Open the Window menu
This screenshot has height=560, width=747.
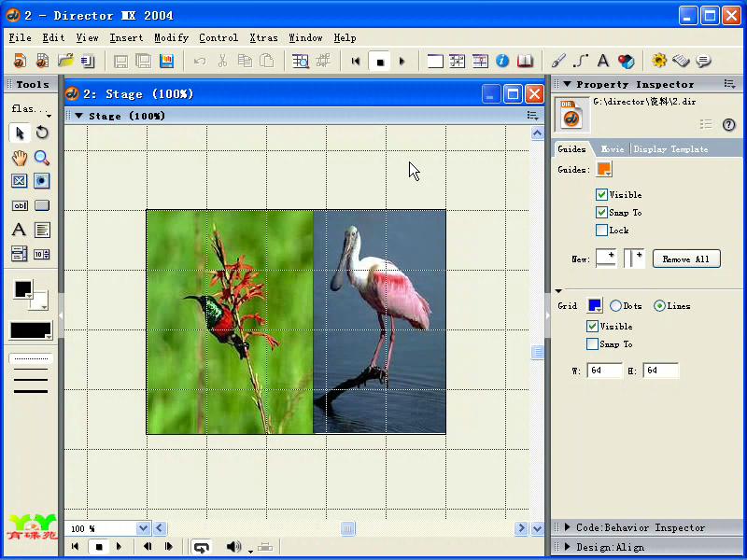pos(305,38)
